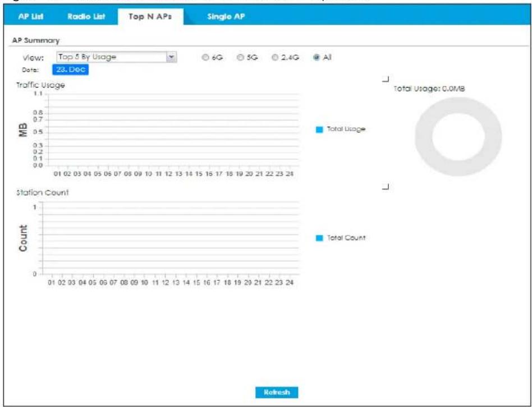The width and height of the screenshot is (532, 407).
Task: Toggle the Total Count legend swatch
Action: [319, 238]
